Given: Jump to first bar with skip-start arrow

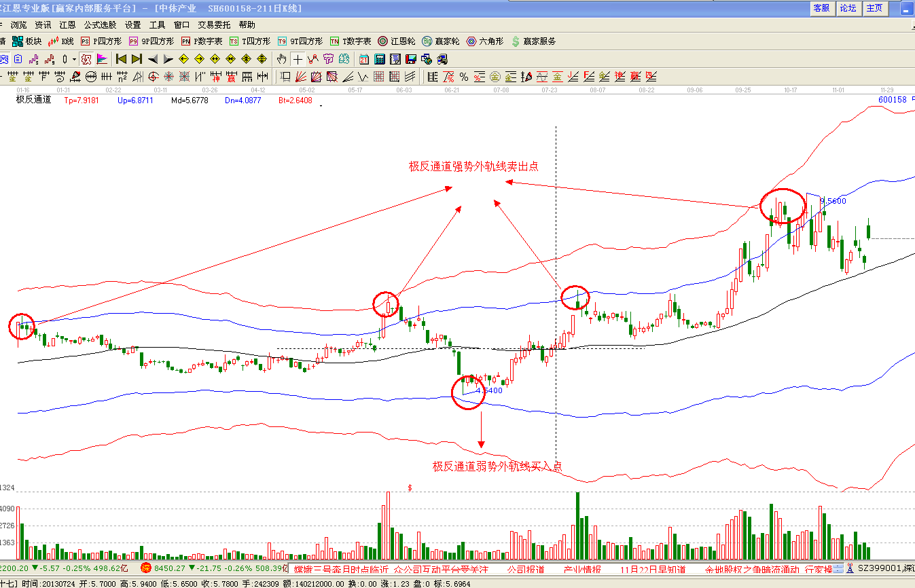Looking at the screenshot, I should pos(122,59).
